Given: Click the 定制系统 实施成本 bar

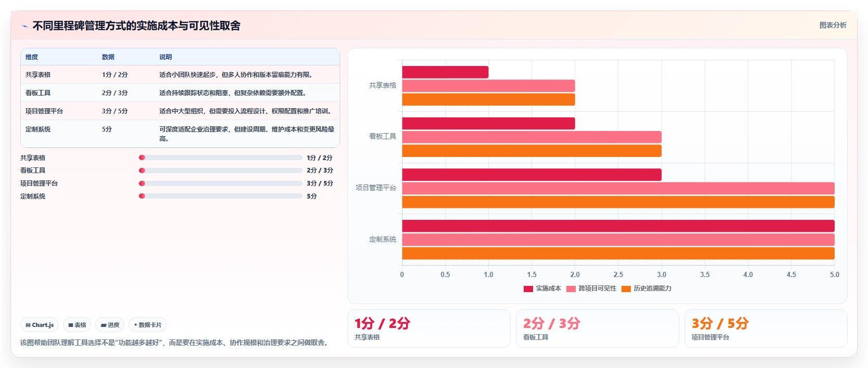Looking at the screenshot, I should coord(618,226).
